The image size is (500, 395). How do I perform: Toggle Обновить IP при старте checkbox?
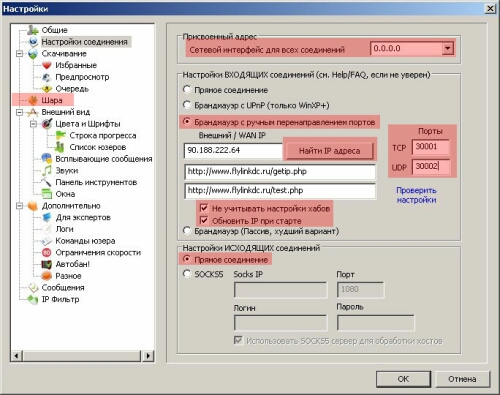tap(204, 220)
